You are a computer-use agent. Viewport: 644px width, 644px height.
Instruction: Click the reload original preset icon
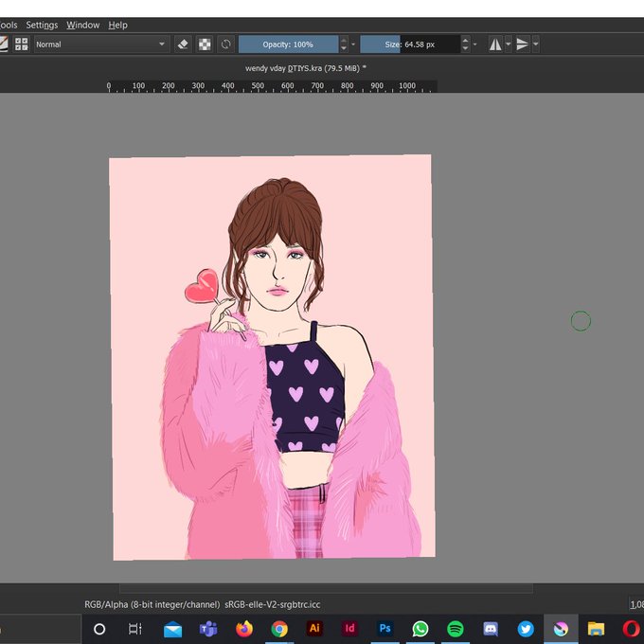click(225, 44)
